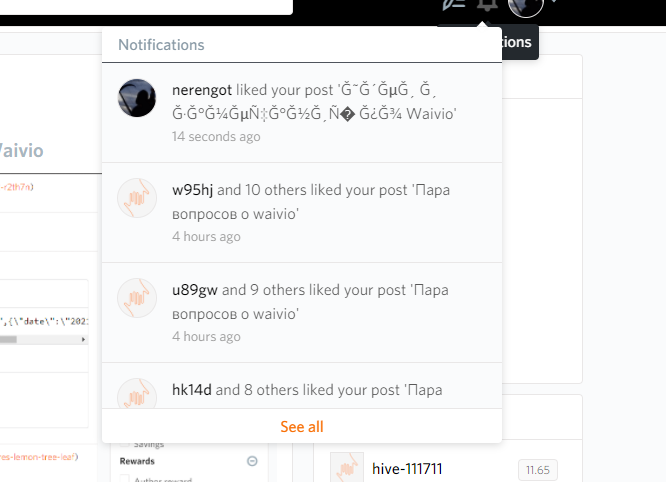Image resolution: width=666 pixels, height=482 pixels.
Task: Click See all notifications link
Action: click(302, 427)
